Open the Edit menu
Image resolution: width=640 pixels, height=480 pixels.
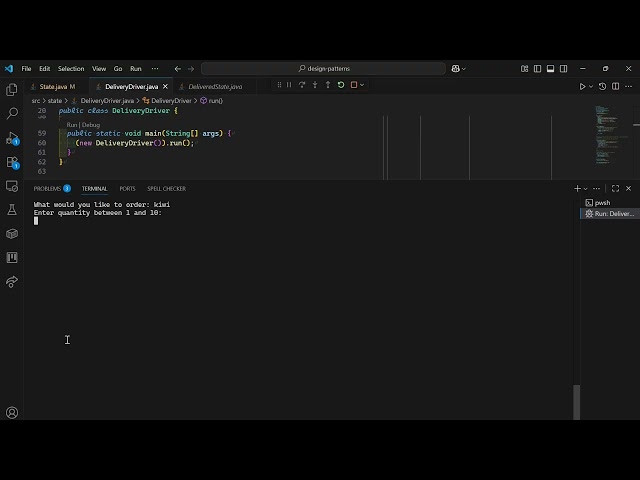click(44, 69)
